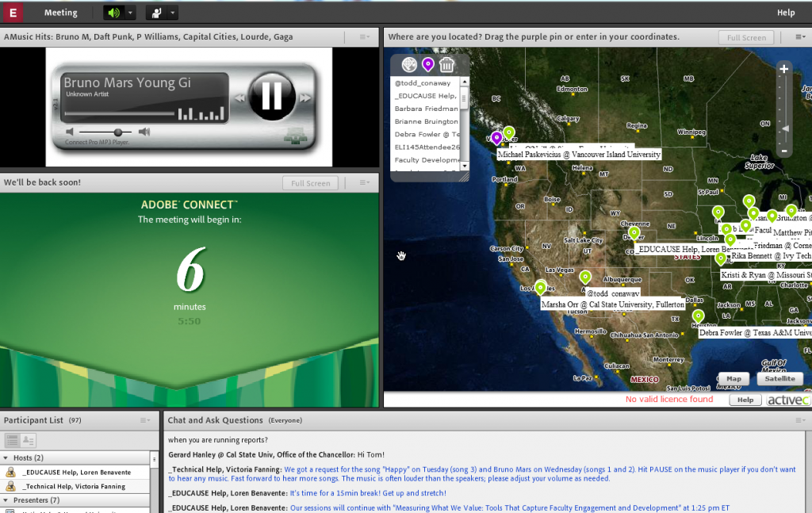Open the We'll be back soon pod menu
Viewport: 812px width, 513px height.
click(365, 182)
